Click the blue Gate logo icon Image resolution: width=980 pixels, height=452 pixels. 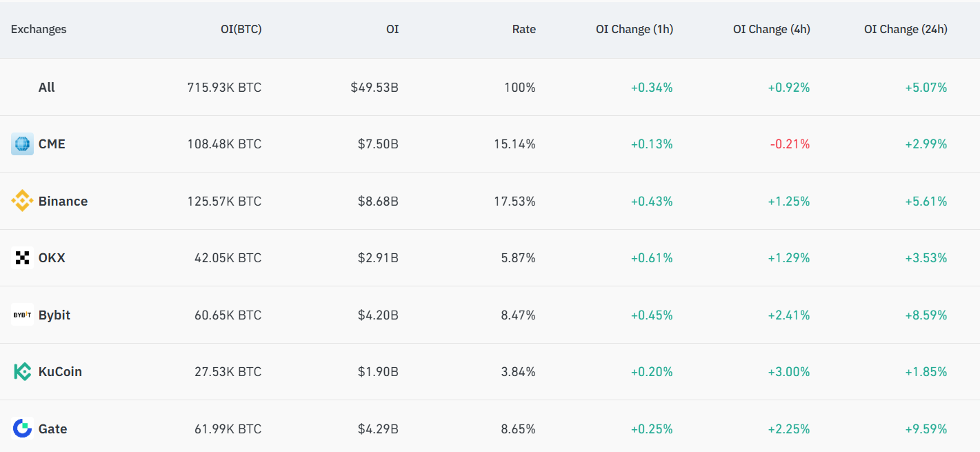(x=21, y=429)
